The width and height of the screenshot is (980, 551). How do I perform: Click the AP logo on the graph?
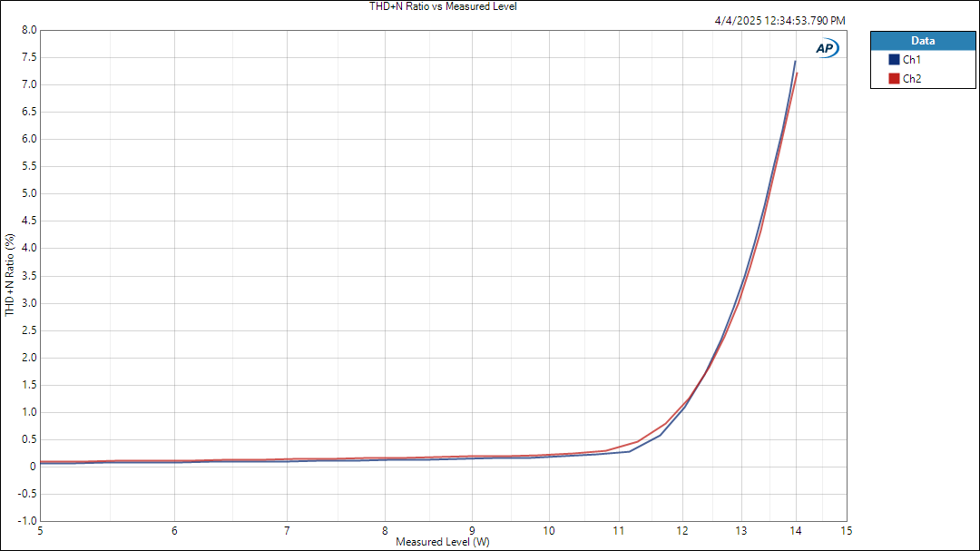coord(827,49)
